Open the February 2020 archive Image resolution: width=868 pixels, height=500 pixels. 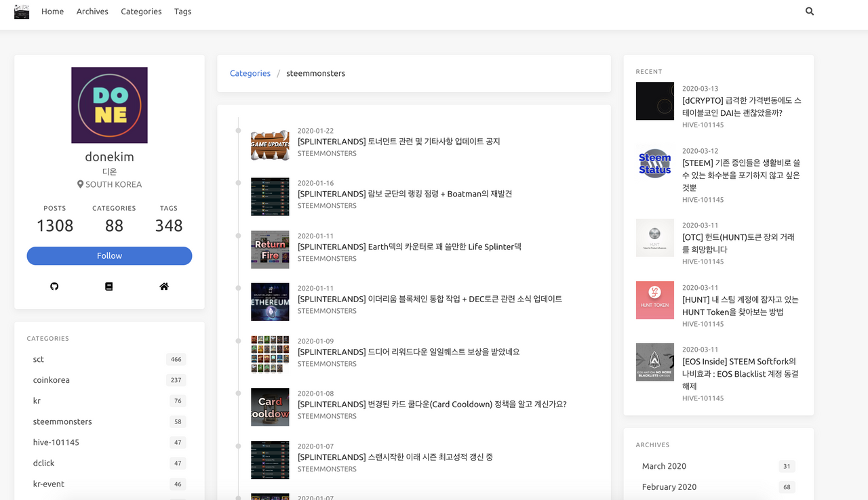click(719, 487)
